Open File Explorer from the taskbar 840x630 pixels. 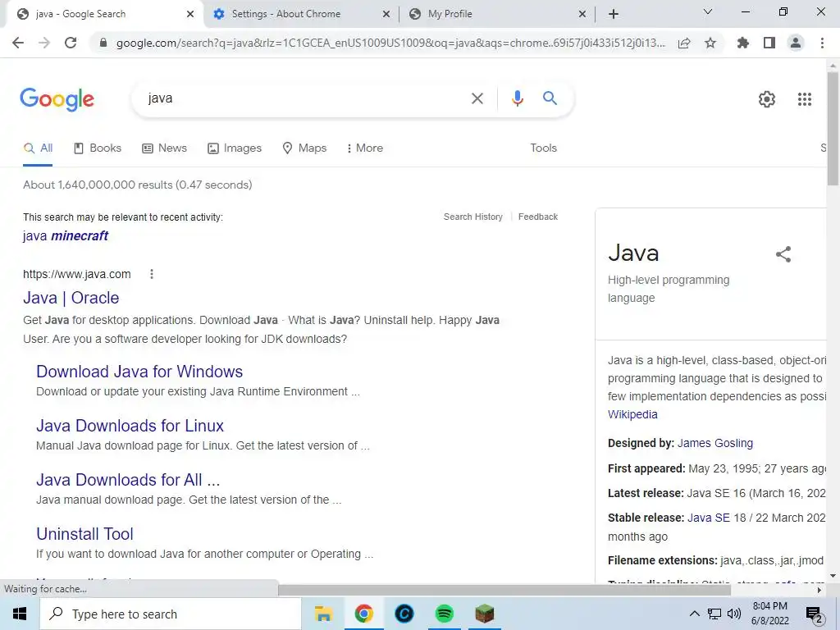coord(323,614)
